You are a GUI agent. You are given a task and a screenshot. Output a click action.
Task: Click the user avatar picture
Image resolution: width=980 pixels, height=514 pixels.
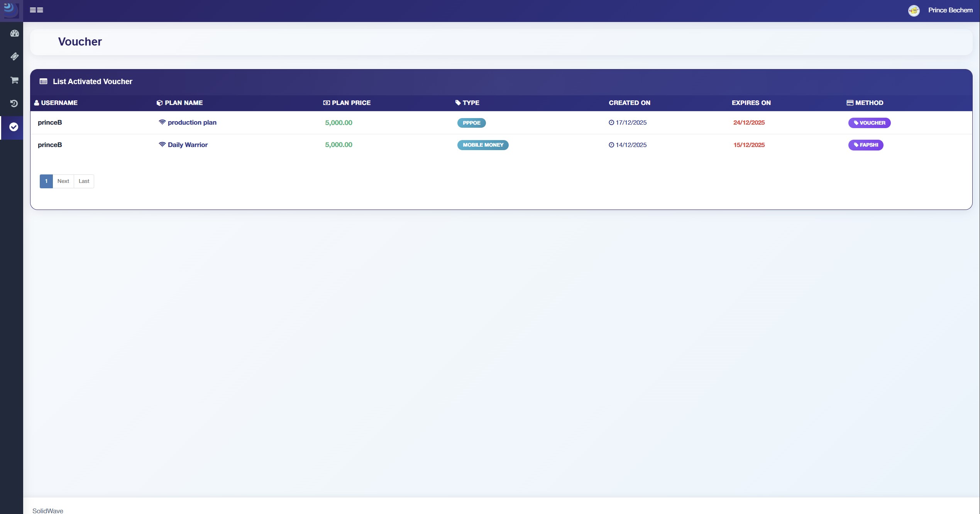(x=914, y=10)
